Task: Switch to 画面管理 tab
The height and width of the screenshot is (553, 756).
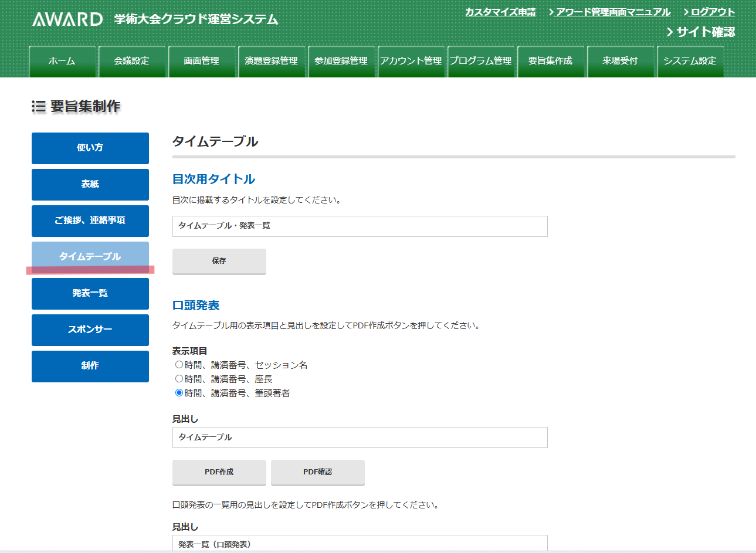Action: coord(202,62)
